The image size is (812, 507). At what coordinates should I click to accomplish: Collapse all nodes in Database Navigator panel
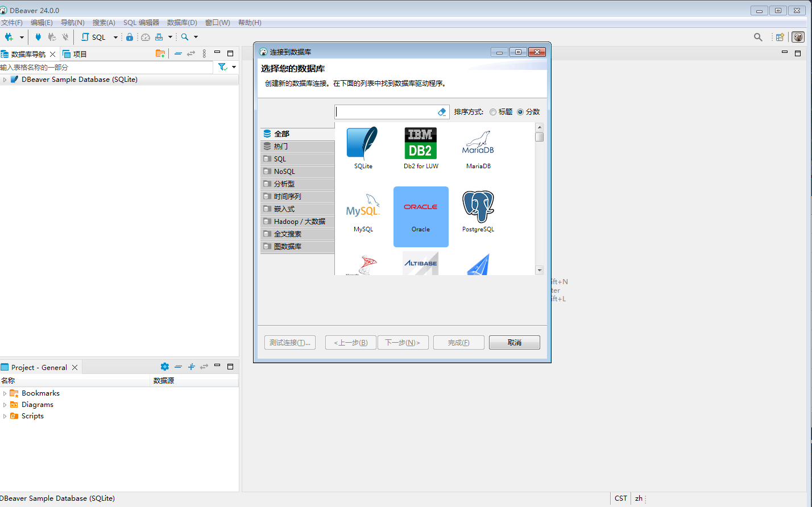click(x=178, y=53)
